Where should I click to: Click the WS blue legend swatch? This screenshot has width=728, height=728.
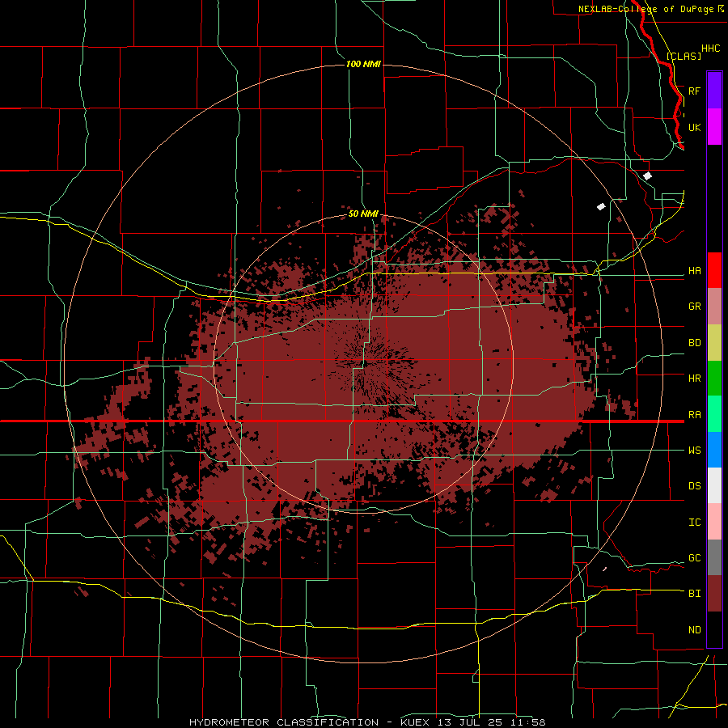click(x=714, y=450)
